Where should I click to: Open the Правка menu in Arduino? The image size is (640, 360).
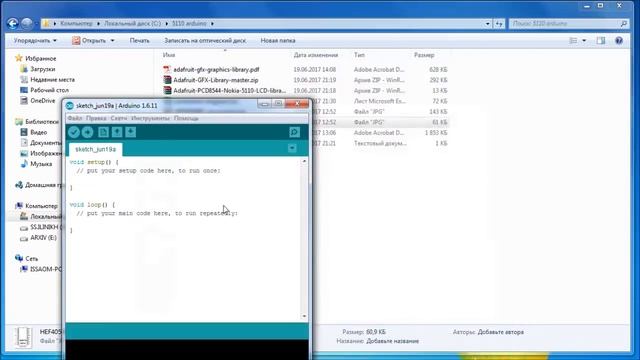[96, 118]
